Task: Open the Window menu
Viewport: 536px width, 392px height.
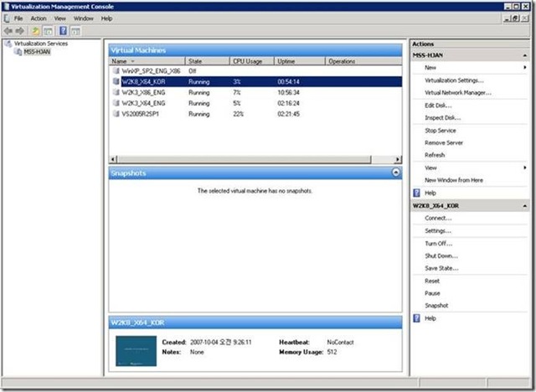Action: tap(84, 18)
